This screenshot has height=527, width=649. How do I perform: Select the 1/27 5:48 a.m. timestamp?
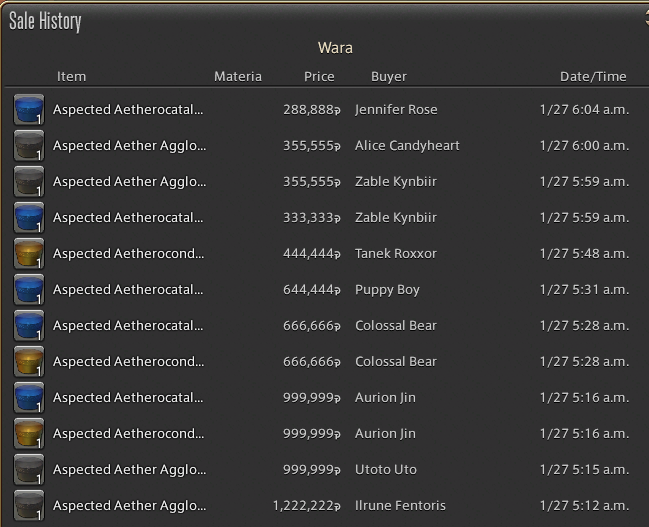click(584, 254)
